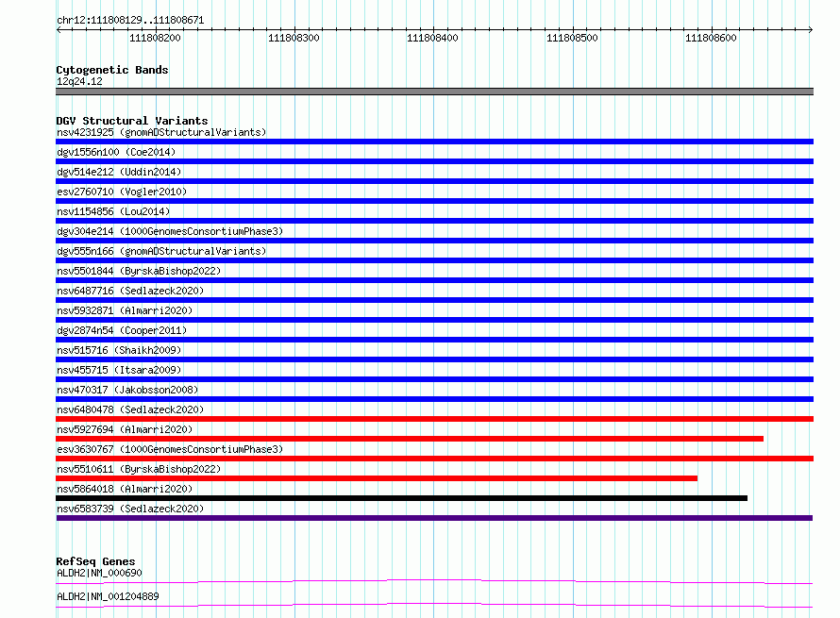Click nsv5501844 (ByrskaBishop2022) label
The image size is (840, 618).
click(139, 271)
